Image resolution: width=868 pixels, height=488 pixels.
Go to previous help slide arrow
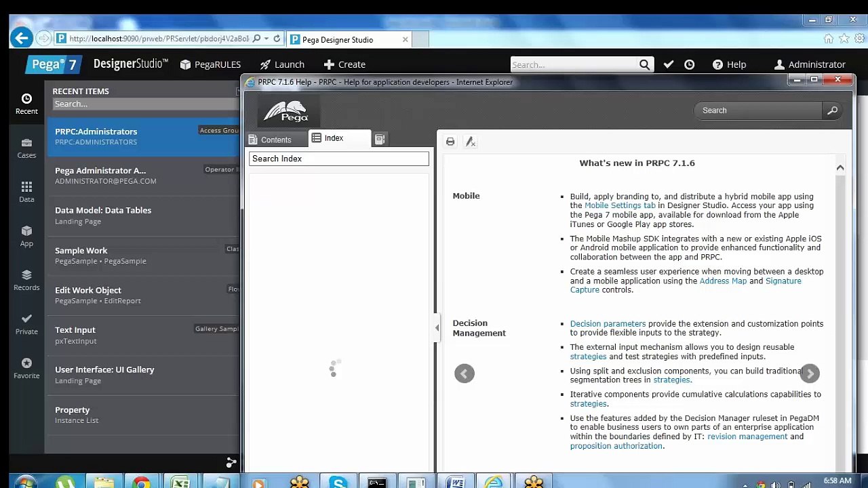coord(465,373)
